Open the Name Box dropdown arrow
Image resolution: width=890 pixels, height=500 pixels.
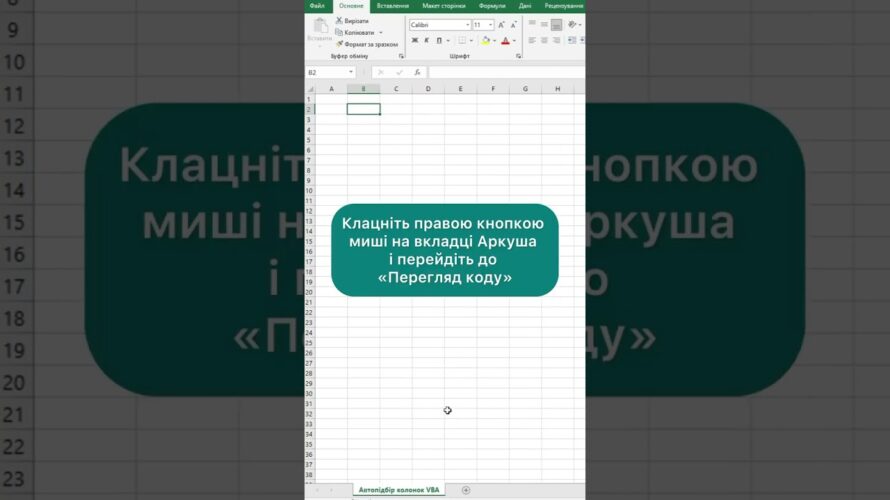[351, 73]
